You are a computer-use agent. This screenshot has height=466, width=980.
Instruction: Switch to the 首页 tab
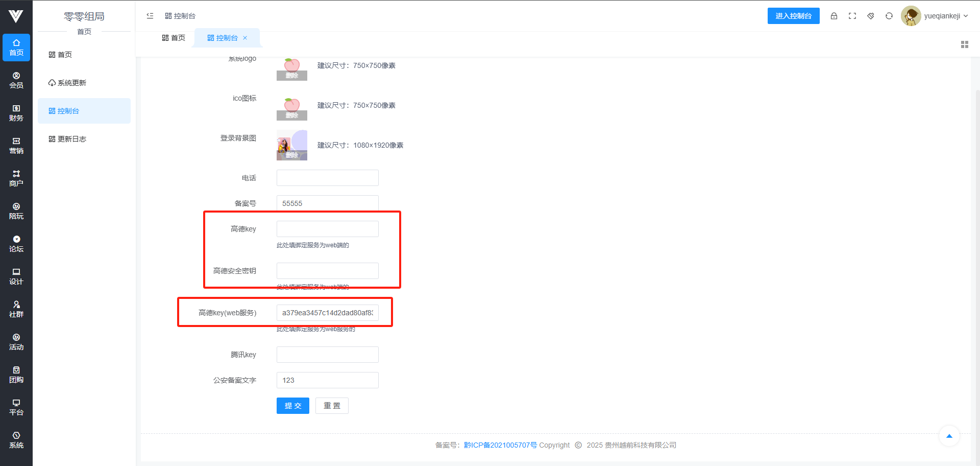[x=174, y=38]
